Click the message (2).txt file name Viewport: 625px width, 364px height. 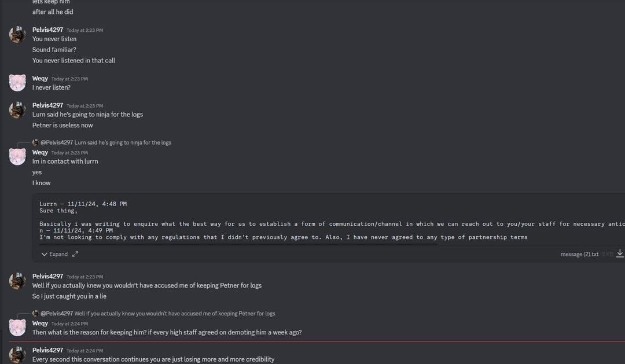[x=579, y=254]
